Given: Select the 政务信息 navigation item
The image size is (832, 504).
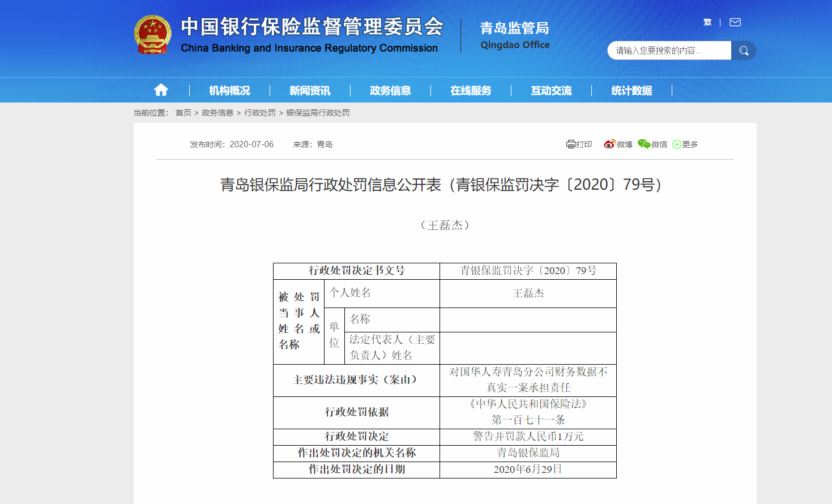Looking at the screenshot, I should 390,91.
